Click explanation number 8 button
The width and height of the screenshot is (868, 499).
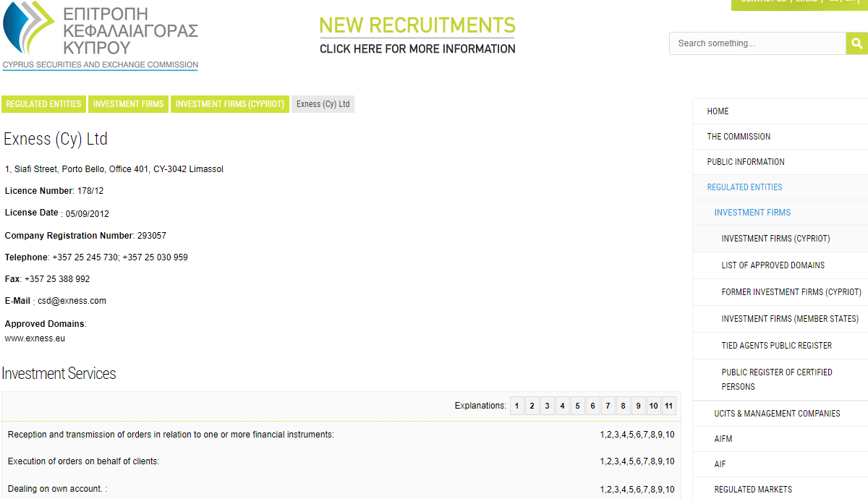tap(624, 406)
